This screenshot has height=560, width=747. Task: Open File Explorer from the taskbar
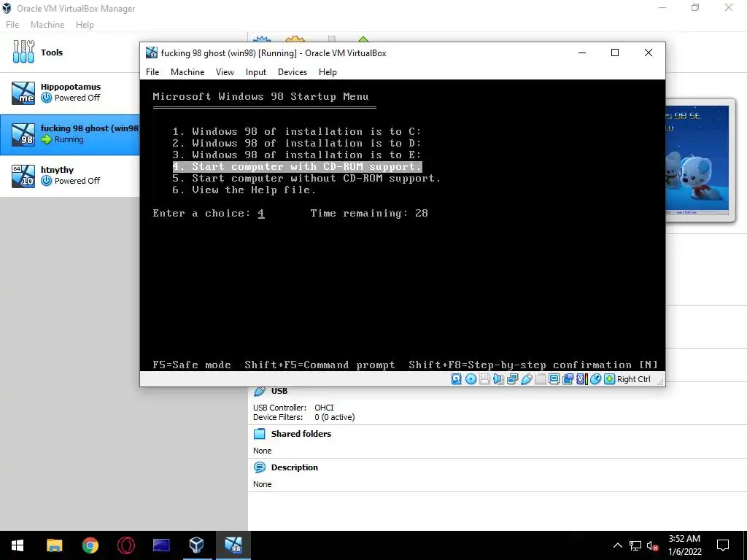[x=54, y=545]
